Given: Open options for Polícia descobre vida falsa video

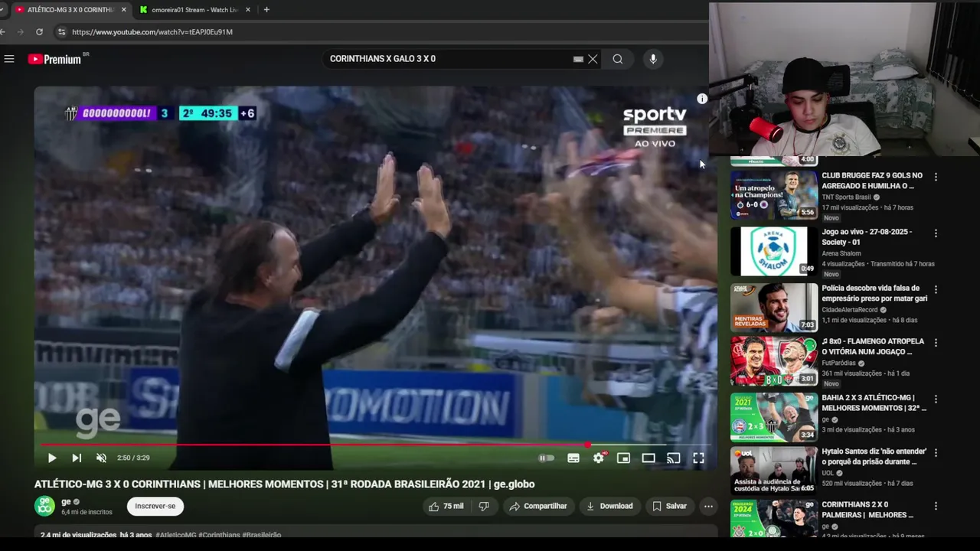Looking at the screenshot, I should [x=936, y=290].
